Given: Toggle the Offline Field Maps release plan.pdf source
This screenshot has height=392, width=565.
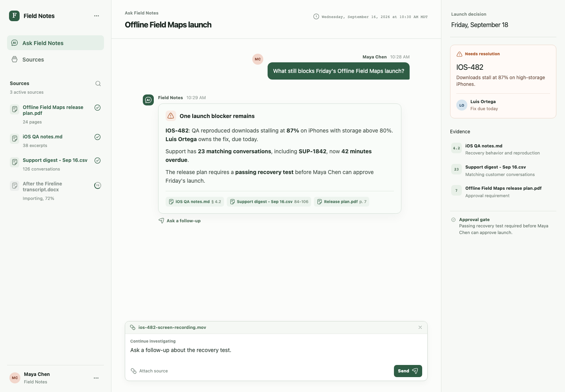Looking at the screenshot, I should (98, 107).
